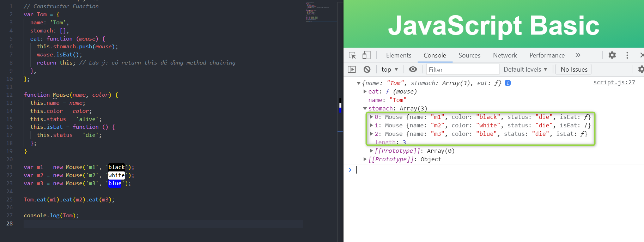Screen dimensions: 644x242
Task: Show more DevTools tabs chevron
Action: (578, 55)
